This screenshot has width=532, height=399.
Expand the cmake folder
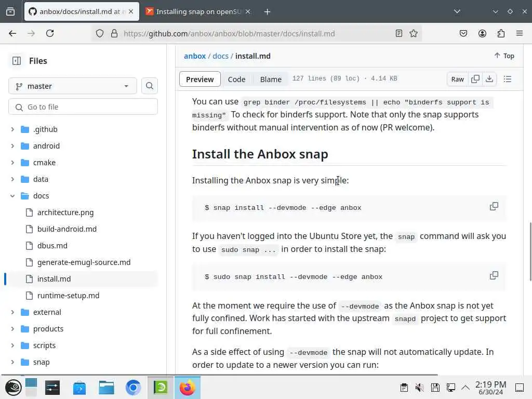pos(12,163)
